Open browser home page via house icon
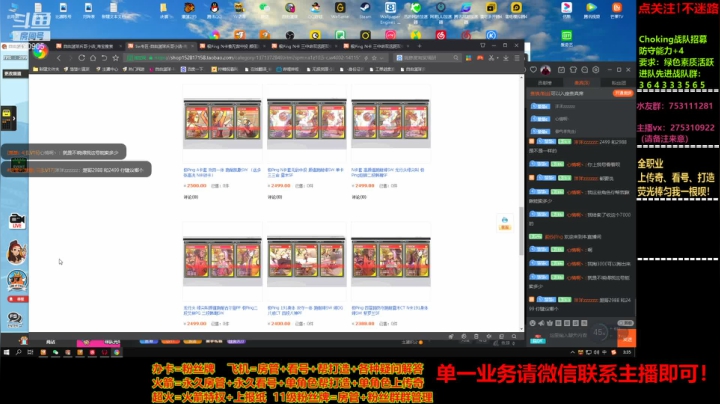Viewport: 720px width, 404px height. click(x=93, y=58)
